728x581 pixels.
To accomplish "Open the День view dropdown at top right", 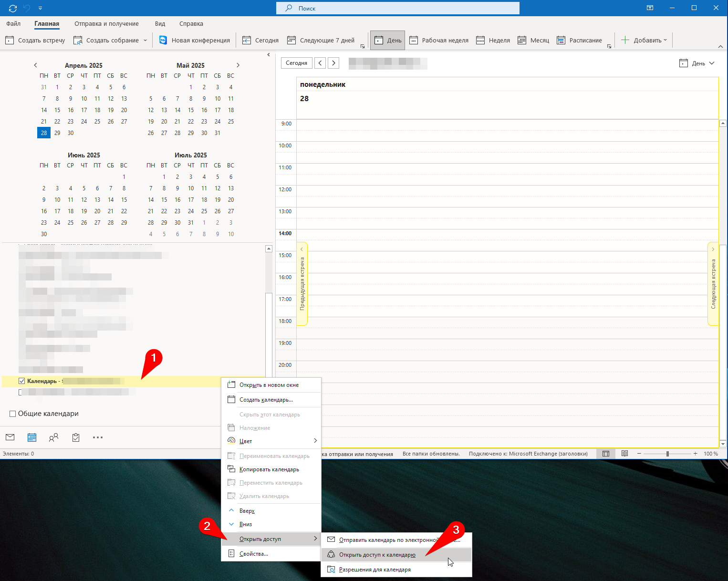I will 697,63.
